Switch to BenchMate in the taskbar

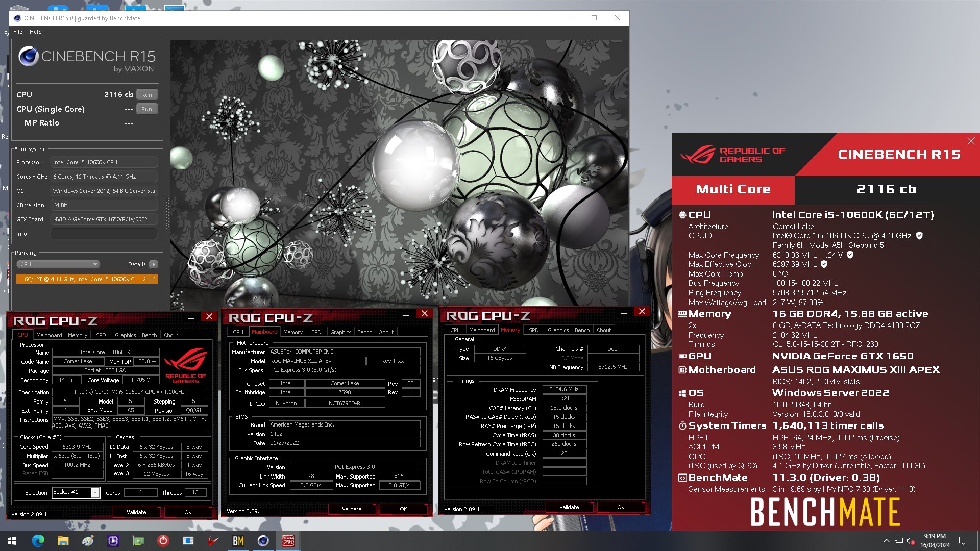tap(238, 541)
